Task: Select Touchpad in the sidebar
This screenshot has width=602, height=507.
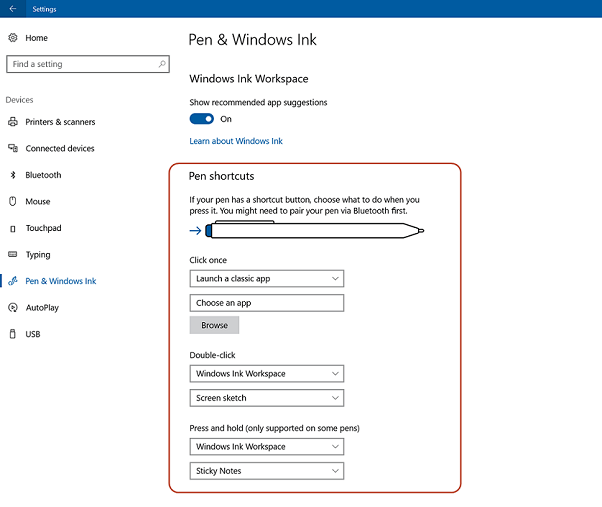Action: 43,228
